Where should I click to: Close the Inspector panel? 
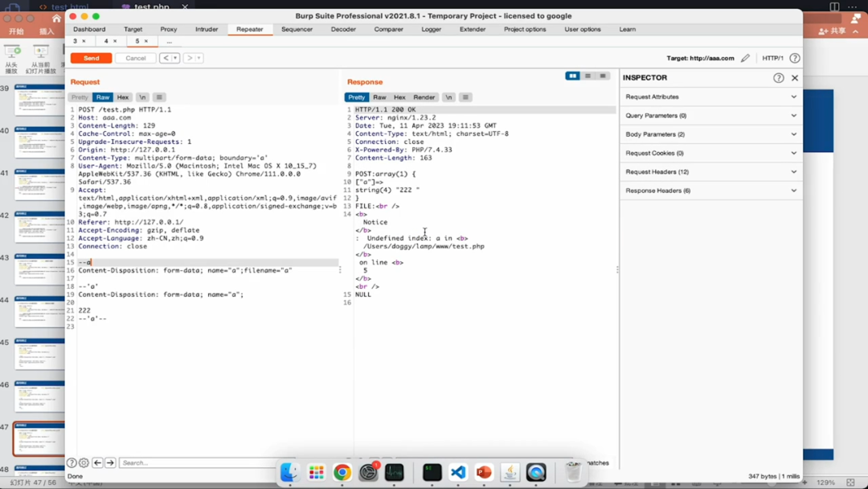tap(795, 78)
